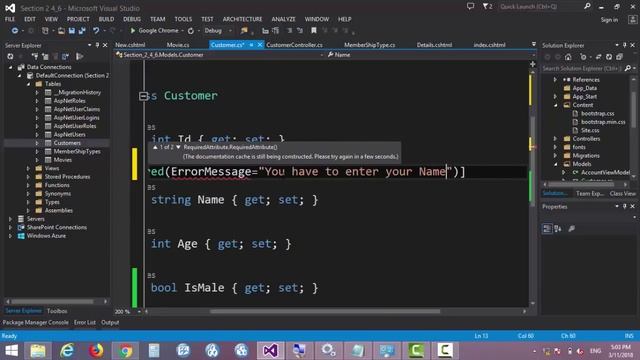640x360 pixels.
Task: Open the Debug configuration dropdown
Action: (231, 31)
